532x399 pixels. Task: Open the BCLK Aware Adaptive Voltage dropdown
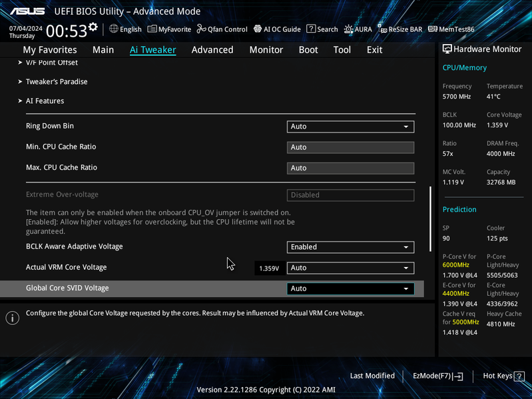(350, 247)
